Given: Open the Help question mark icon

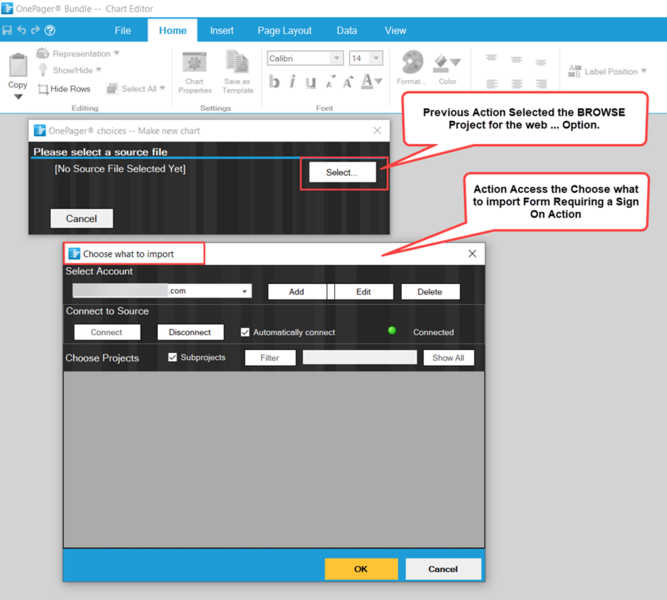Looking at the screenshot, I should [50, 30].
